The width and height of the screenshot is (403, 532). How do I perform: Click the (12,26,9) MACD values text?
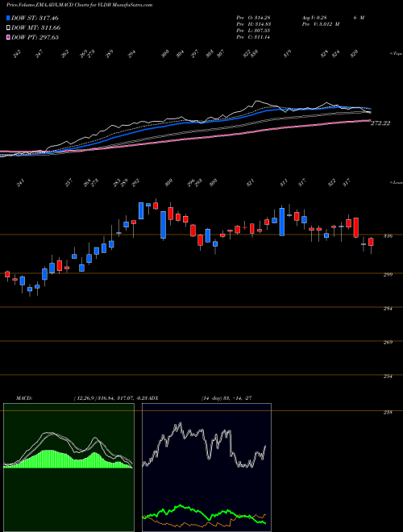pyautogui.click(x=111, y=398)
